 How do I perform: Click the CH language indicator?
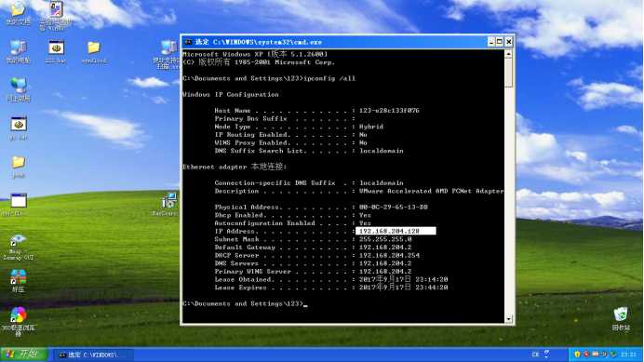click(535, 355)
